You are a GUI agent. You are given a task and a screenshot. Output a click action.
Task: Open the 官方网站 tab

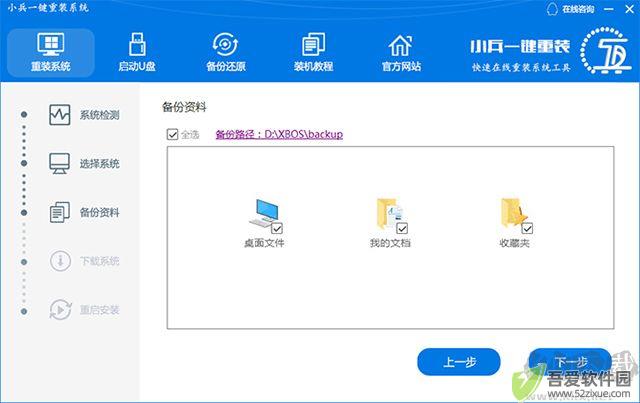(401, 53)
